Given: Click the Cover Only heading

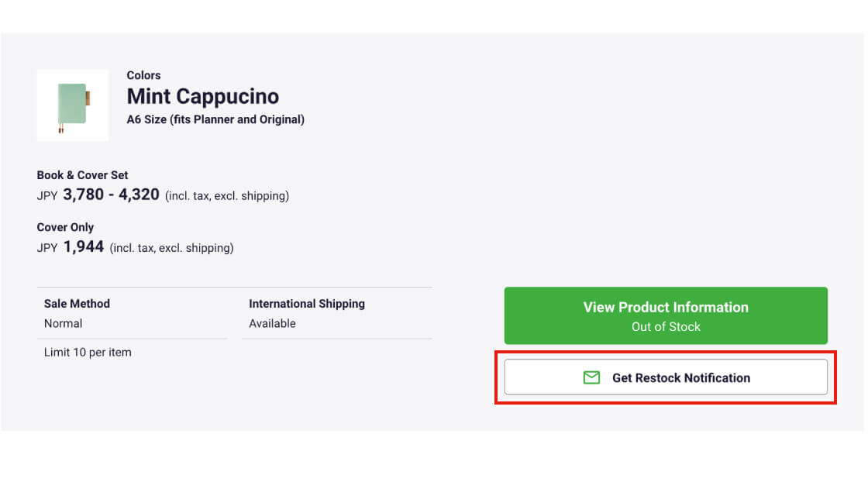Looking at the screenshot, I should (65, 227).
